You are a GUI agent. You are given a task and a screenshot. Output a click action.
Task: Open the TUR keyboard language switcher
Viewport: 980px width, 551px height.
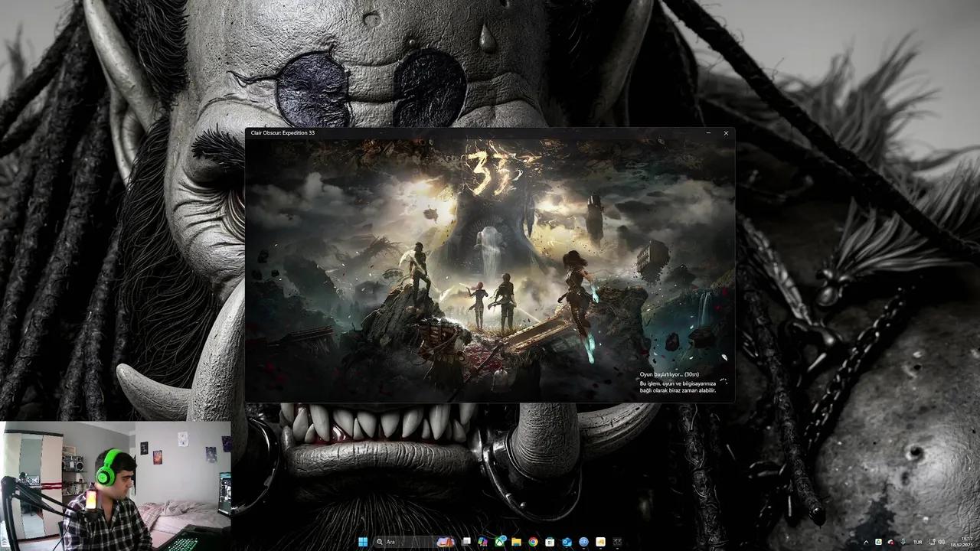[x=917, y=542]
